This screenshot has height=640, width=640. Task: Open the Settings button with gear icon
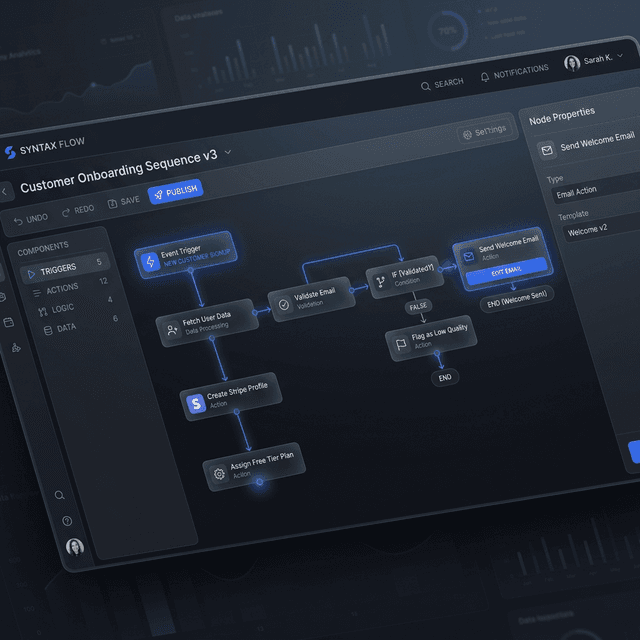(484, 132)
